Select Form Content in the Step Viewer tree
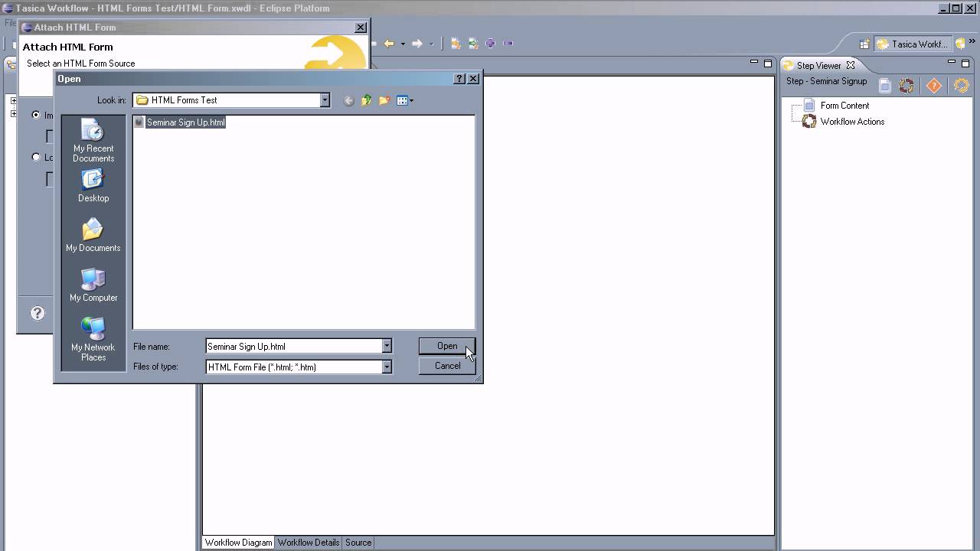Screen dimensions: 980x551 pos(844,106)
